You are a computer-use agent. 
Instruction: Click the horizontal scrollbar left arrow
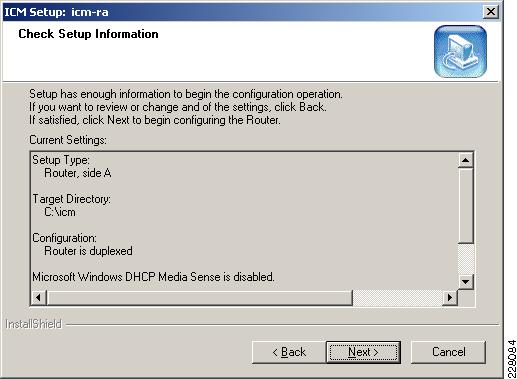(39, 297)
